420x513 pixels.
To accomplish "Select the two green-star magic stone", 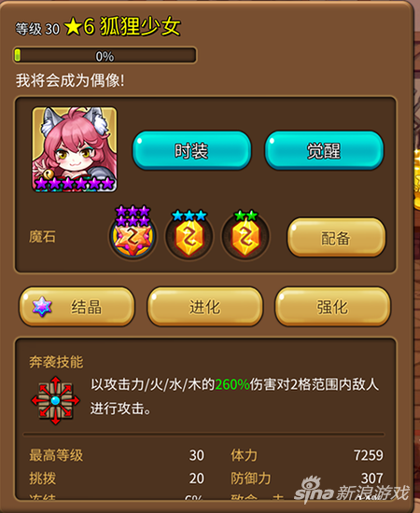I will click(x=245, y=234).
